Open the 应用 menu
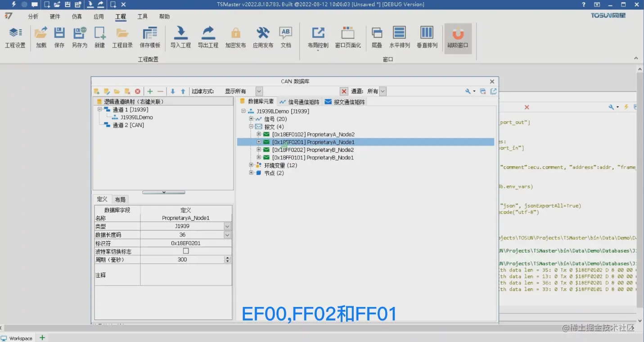Image resolution: width=644 pixels, height=342 pixels. pos(99,17)
